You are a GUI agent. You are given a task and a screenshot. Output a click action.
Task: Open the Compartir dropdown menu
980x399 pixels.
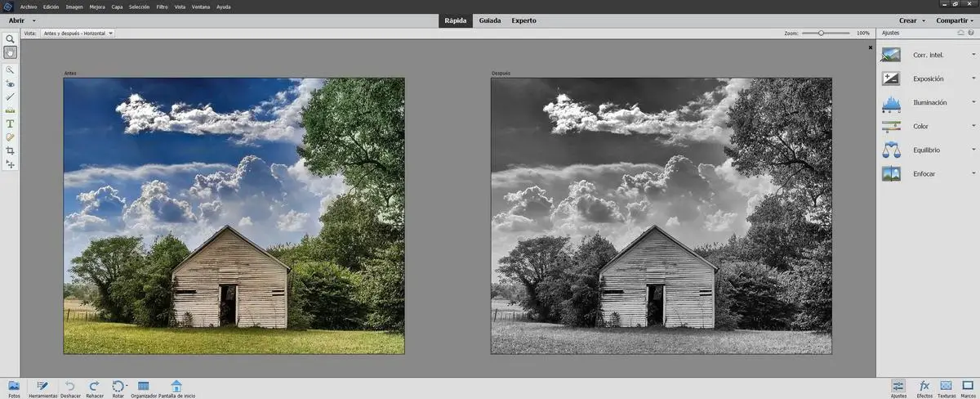(x=955, y=20)
